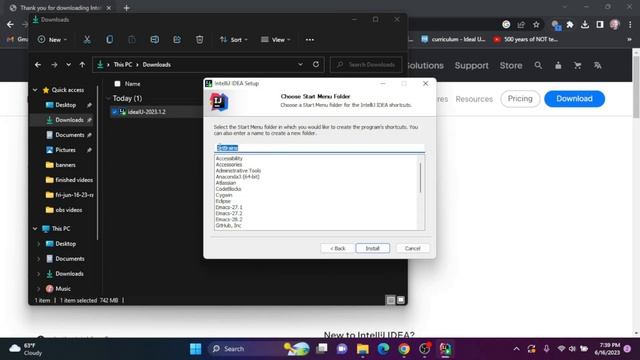The width and height of the screenshot is (640, 360).
Task: Collapse This PC tree section
Action: click(35, 229)
